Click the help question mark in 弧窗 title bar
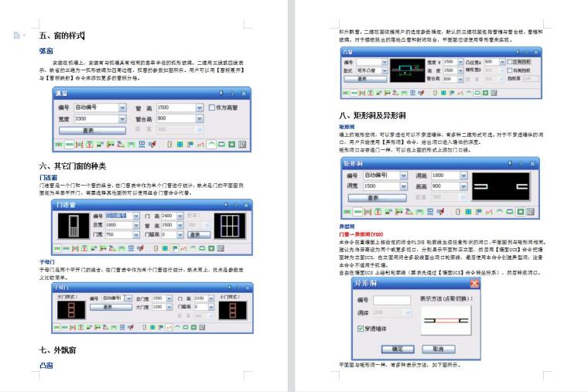 click(233, 94)
